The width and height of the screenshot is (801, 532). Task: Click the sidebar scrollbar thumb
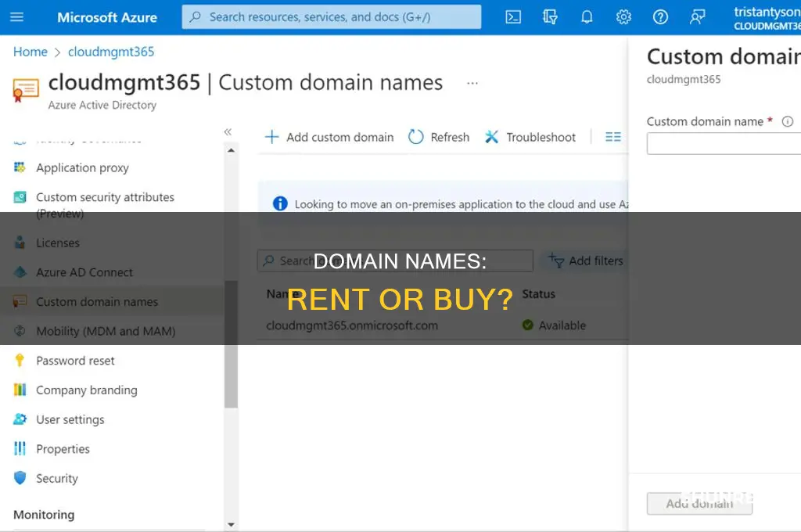click(x=231, y=344)
